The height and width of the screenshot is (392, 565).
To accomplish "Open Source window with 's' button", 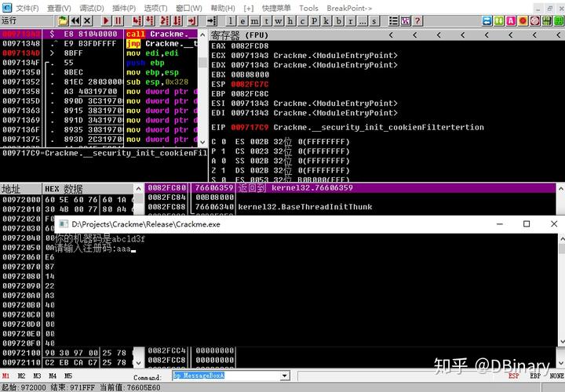I will pyautogui.click(x=374, y=21).
